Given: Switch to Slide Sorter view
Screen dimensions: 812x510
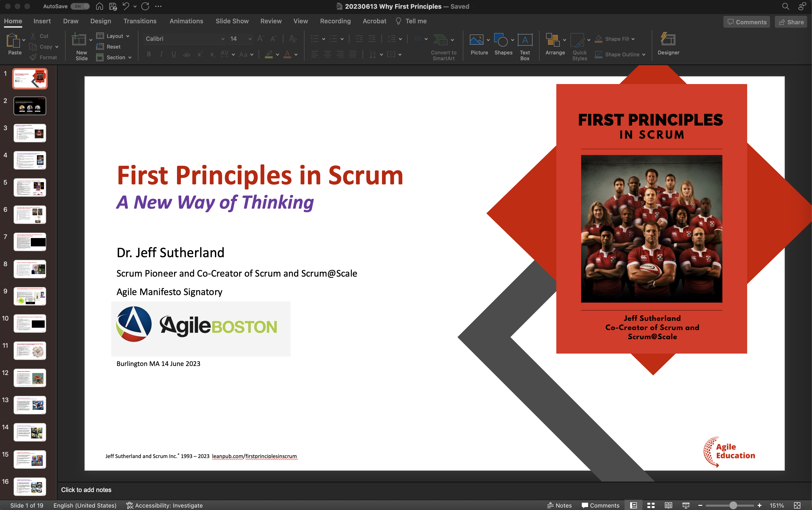Looking at the screenshot, I should [651, 505].
